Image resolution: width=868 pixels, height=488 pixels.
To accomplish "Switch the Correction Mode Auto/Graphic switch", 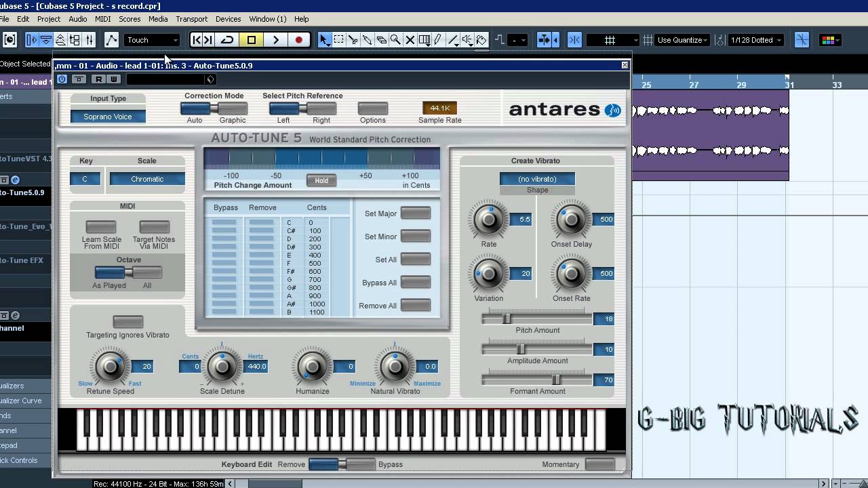I will [214, 108].
